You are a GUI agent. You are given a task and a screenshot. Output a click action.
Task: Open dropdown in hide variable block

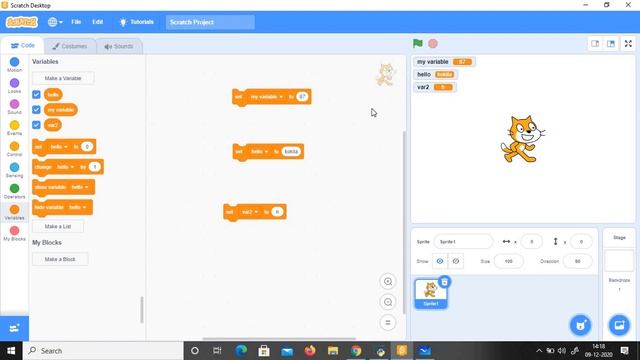[x=78, y=207]
